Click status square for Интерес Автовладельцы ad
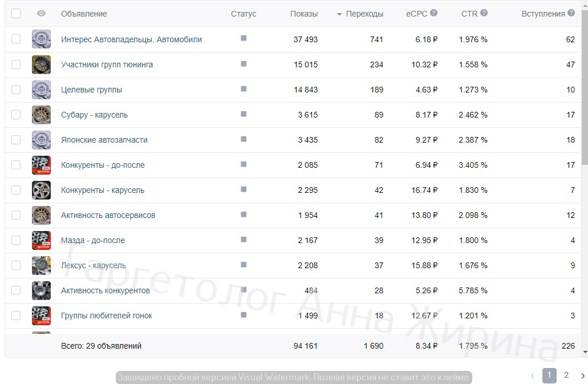588x384 pixels. click(x=244, y=38)
